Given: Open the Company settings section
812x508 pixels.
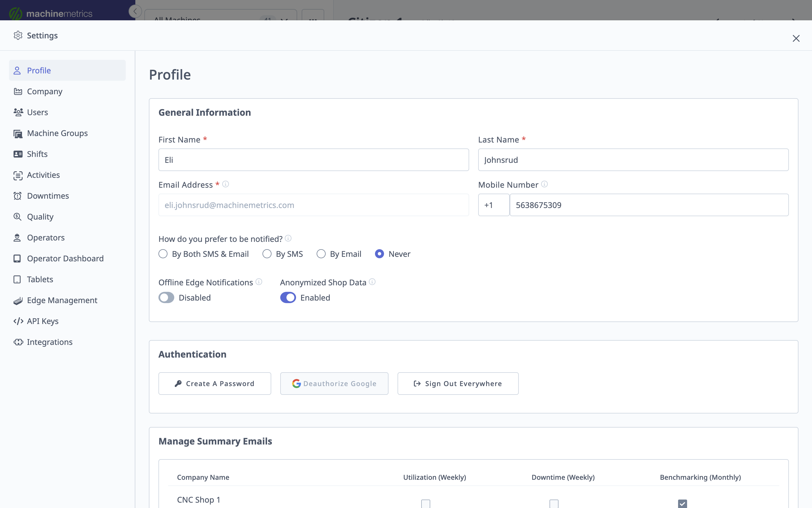Looking at the screenshot, I should 67,91.
